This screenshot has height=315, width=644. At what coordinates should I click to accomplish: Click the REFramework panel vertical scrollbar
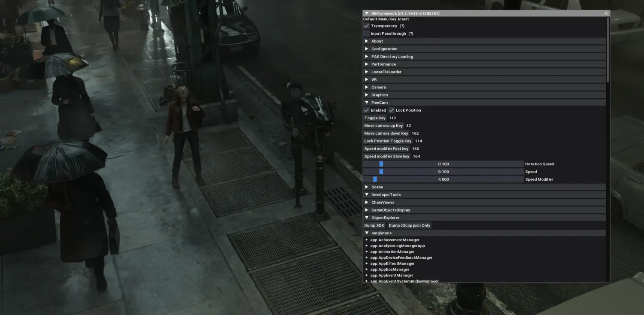(608, 50)
